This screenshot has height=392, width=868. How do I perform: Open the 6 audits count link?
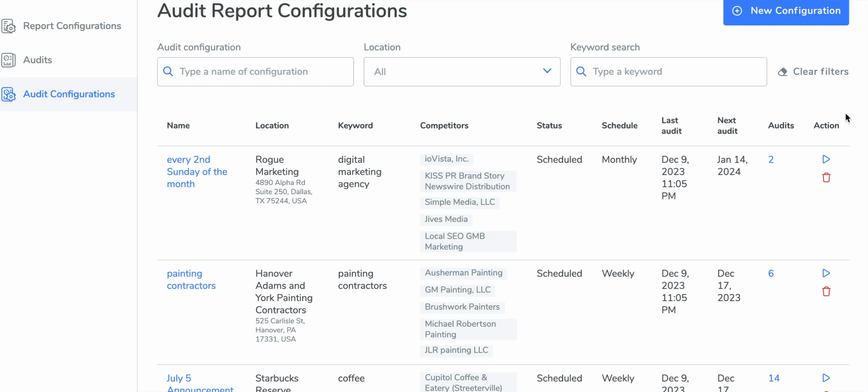pyautogui.click(x=771, y=273)
